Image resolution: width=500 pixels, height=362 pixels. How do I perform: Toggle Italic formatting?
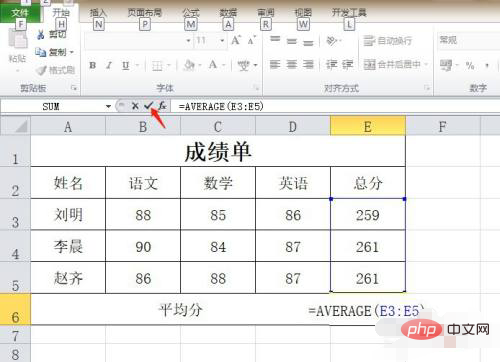[x=109, y=65]
